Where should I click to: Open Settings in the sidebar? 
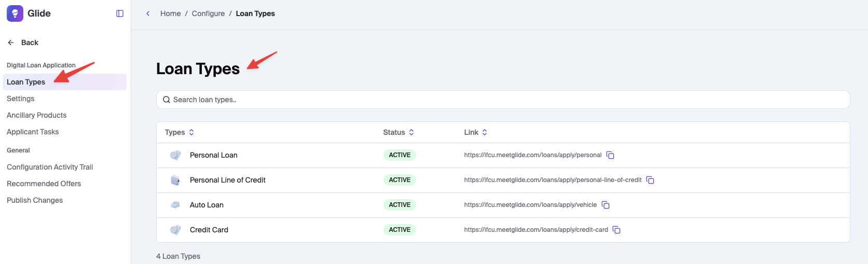21,99
